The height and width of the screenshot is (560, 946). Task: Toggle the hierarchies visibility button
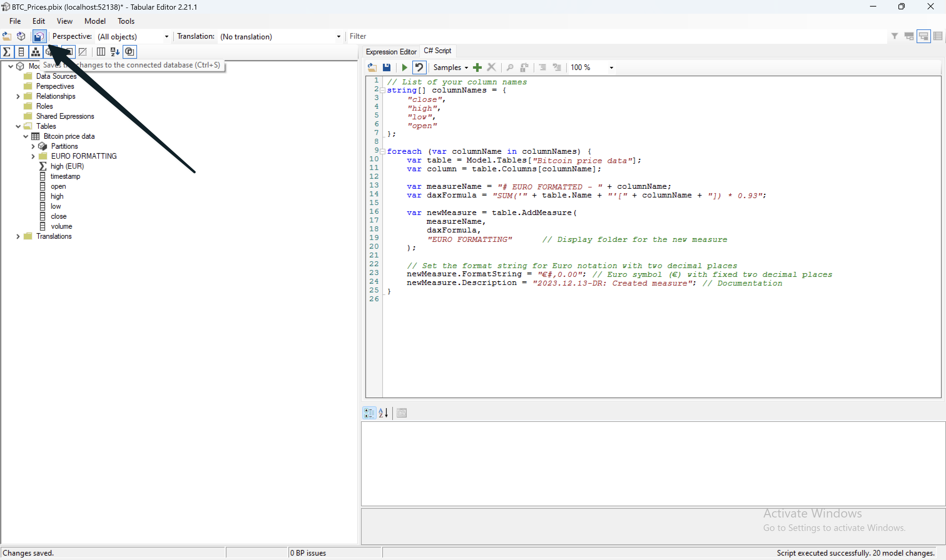coord(35,52)
